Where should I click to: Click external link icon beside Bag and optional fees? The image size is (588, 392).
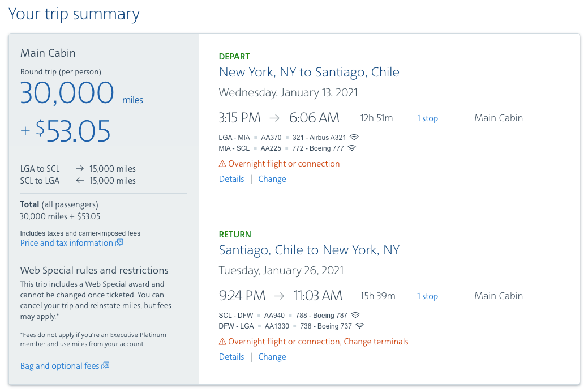click(105, 366)
